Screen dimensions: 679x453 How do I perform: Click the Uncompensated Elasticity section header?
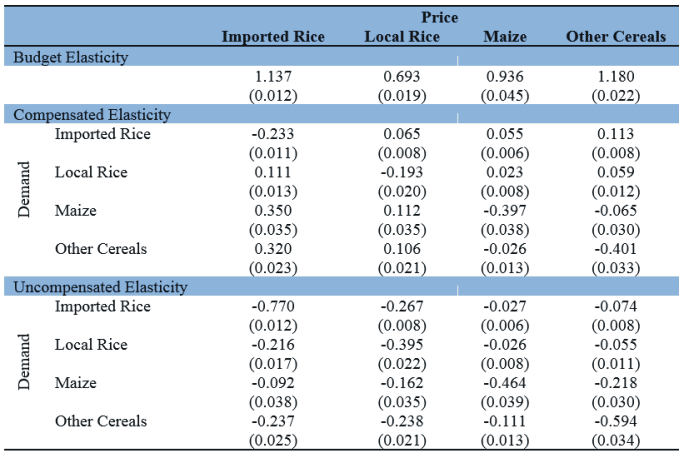pyautogui.click(x=100, y=287)
